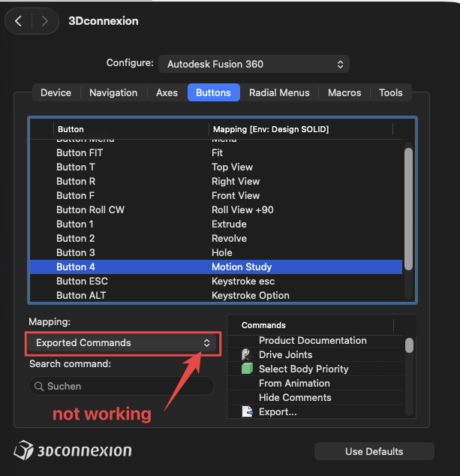Screen dimensions: 460x476
Task: Open the Radial Menus tab
Action: [279, 92]
